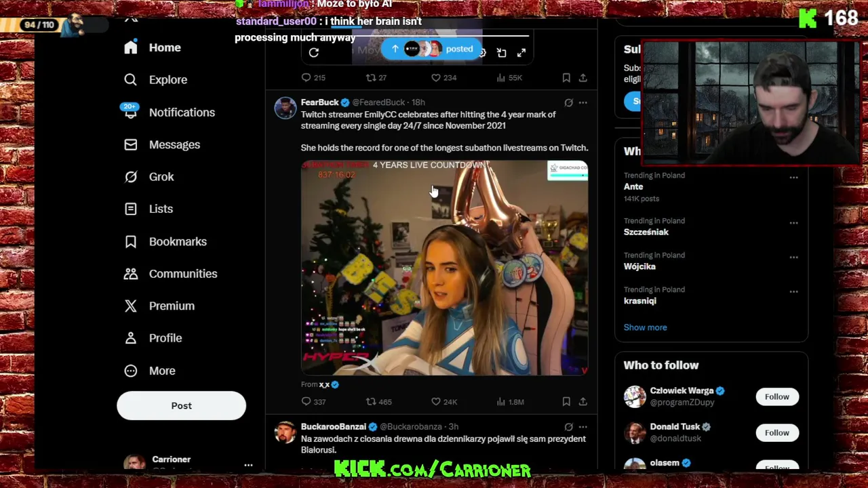The width and height of the screenshot is (868, 488).
Task: Bookmark the FearBuck EmilyCC post
Action: point(566,401)
